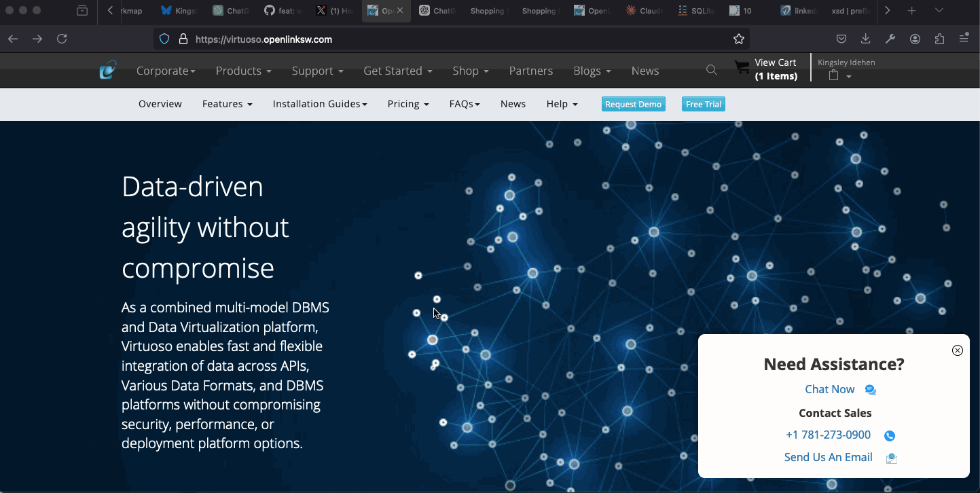Open the downloads arrow icon

[x=865, y=39]
